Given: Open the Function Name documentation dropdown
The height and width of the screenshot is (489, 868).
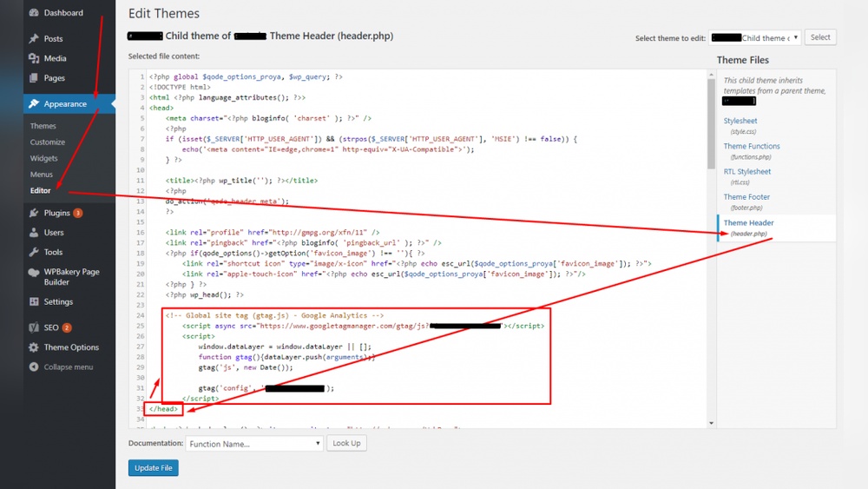Looking at the screenshot, I should pos(254,444).
